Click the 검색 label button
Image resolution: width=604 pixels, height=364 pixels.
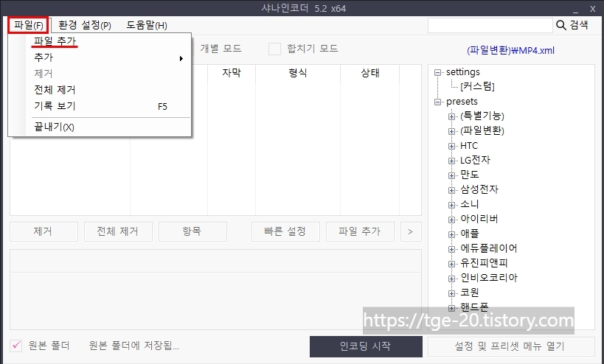pyautogui.click(x=579, y=25)
